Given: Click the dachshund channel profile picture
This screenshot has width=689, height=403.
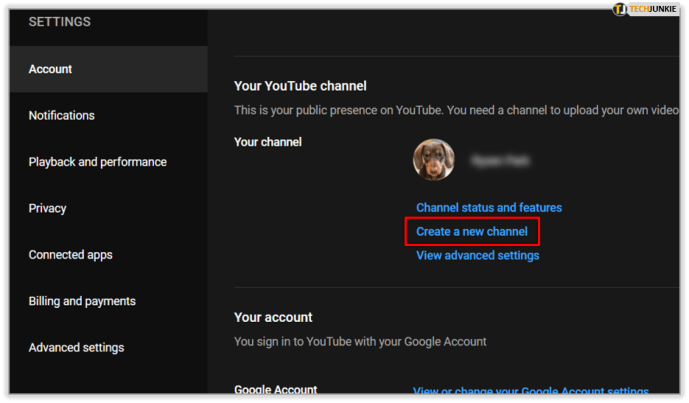Looking at the screenshot, I should coord(434,160).
